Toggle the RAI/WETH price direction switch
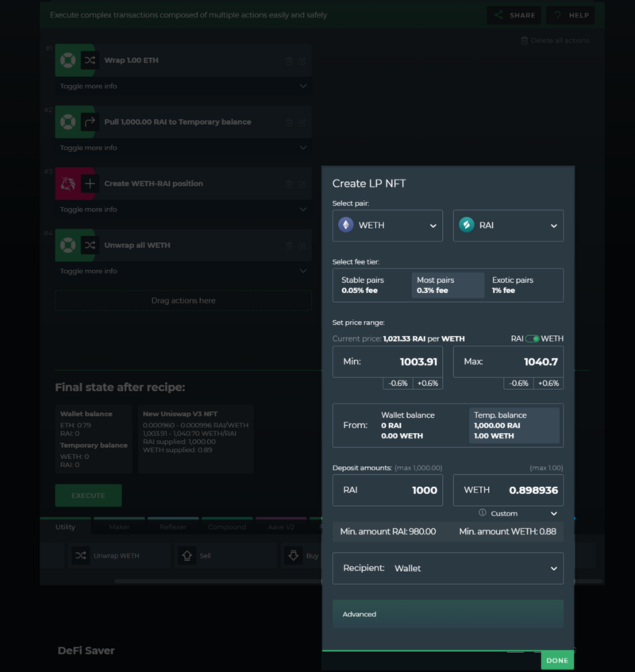 coord(533,338)
